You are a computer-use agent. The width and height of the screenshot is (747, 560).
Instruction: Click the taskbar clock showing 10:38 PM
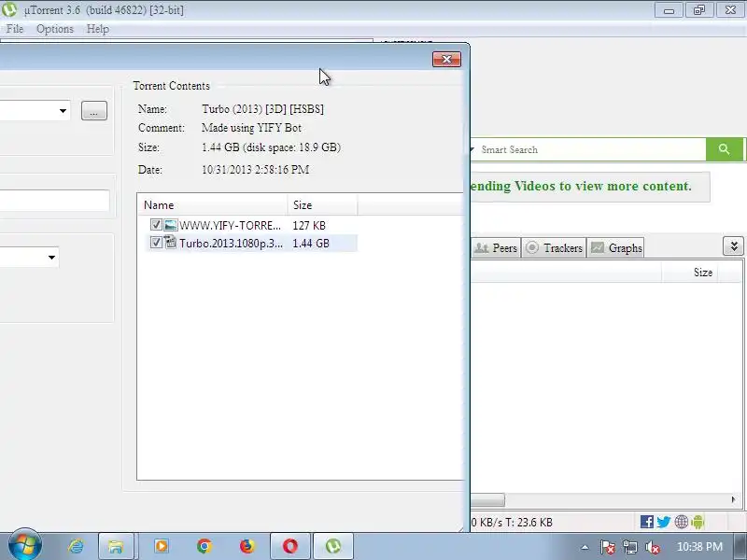pyautogui.click(x=699, y=546)
